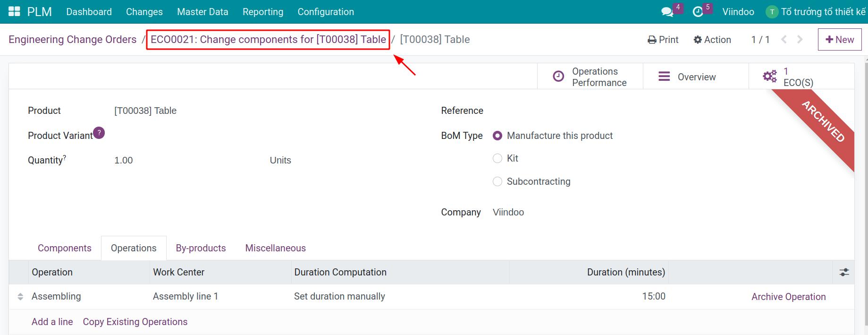Click the Viindoo company switcher

738,12
